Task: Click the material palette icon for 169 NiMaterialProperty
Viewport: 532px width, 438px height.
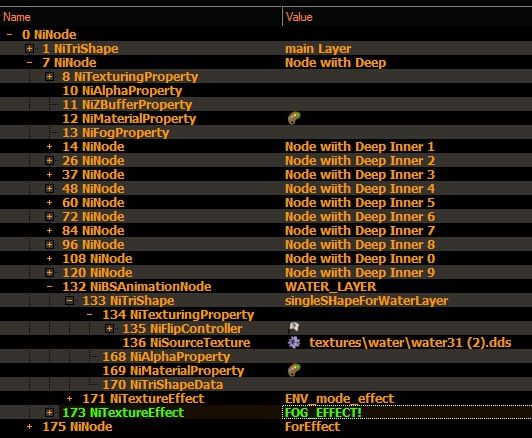Action: (294, 370)
